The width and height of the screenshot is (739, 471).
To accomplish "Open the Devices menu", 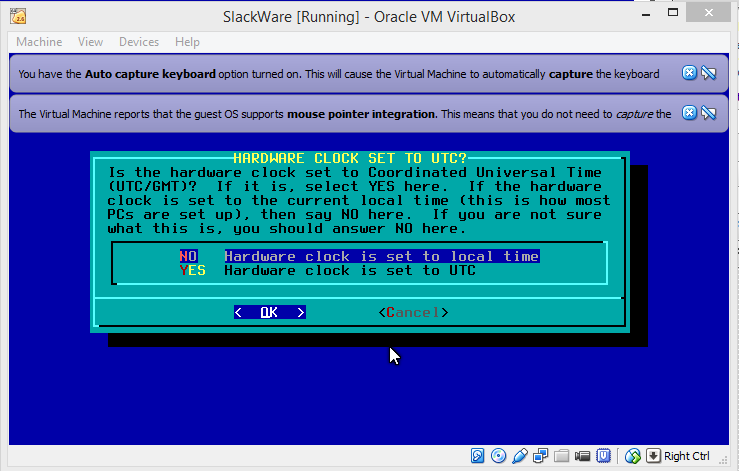I will 139,42.
